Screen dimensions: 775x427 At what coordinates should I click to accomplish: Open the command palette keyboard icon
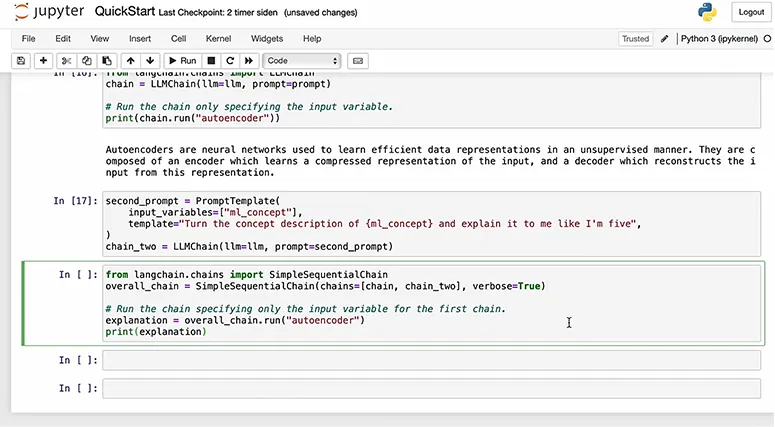point(358,61)
